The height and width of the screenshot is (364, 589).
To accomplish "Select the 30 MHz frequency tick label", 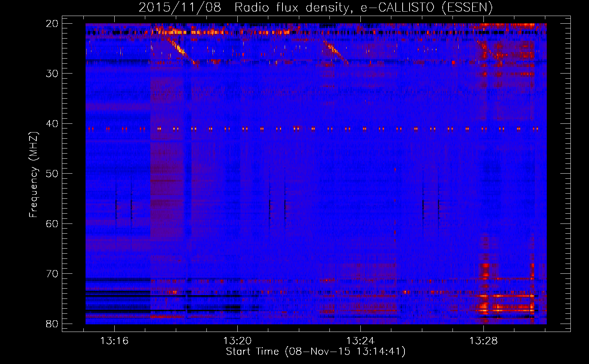I will tap(52, 74).
